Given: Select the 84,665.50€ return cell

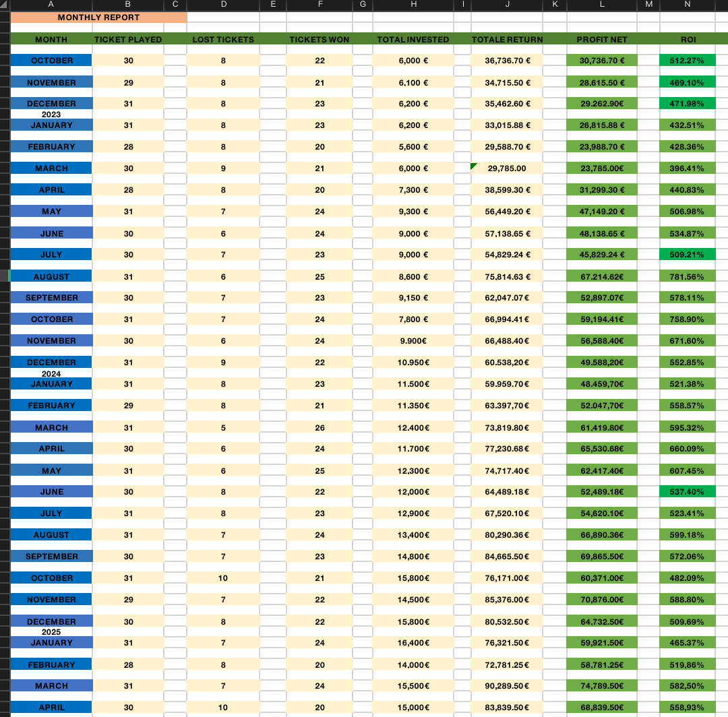Looking at the screenshot, I should 507,556.
